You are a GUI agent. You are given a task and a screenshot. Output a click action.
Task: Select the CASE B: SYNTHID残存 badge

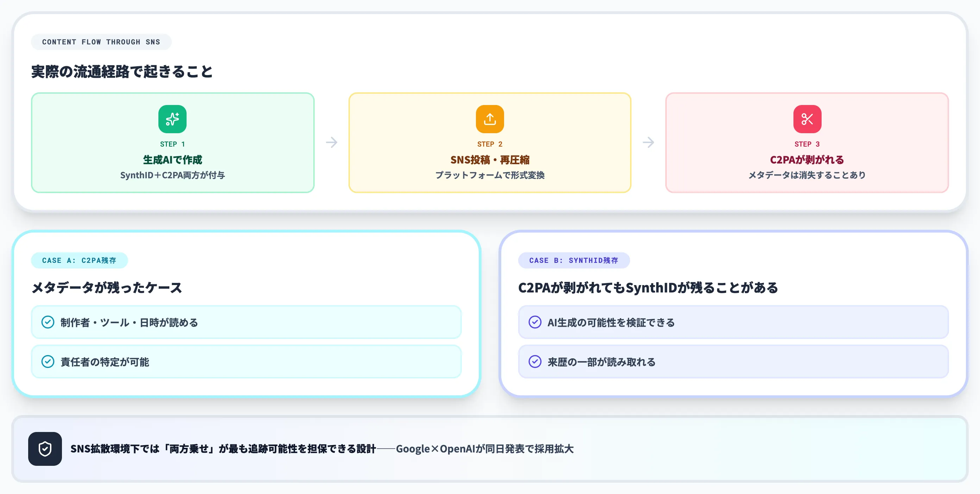574,260
